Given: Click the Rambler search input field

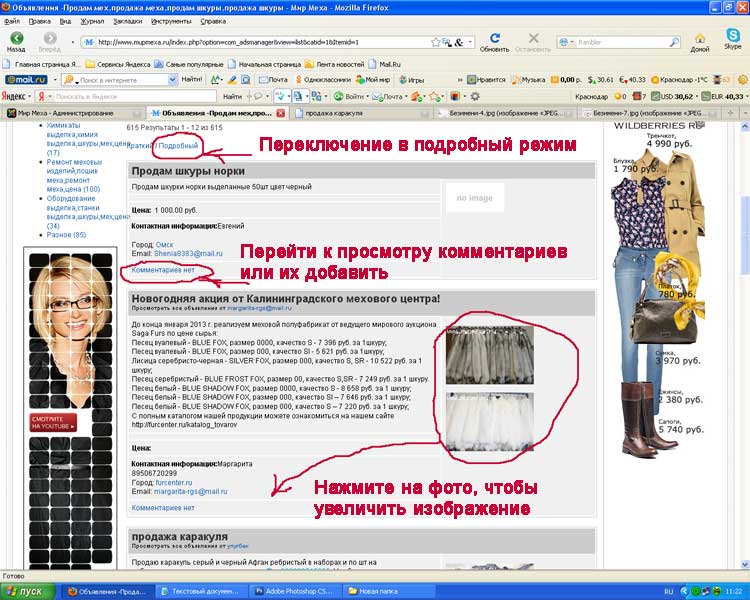Looking at the screenshot, I should tap(622, 42).
